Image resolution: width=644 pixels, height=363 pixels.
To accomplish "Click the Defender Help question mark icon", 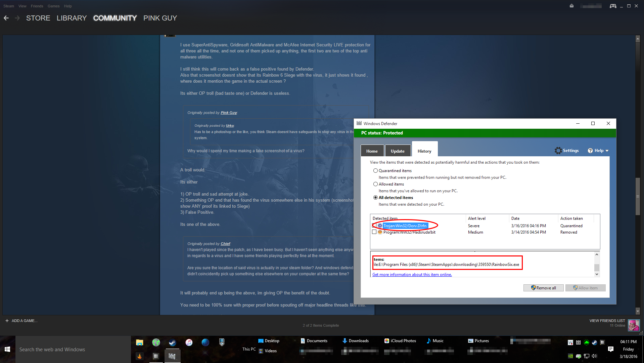I will pos(590,151).
